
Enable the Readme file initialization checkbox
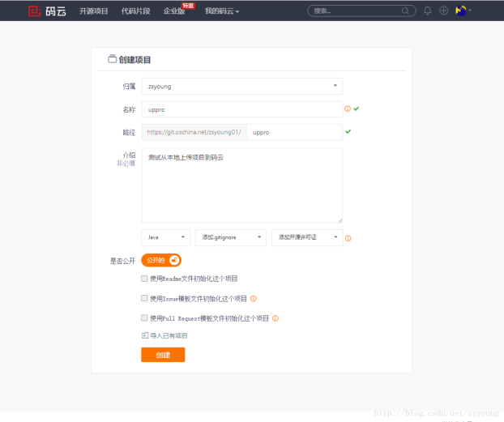(144, 278)
